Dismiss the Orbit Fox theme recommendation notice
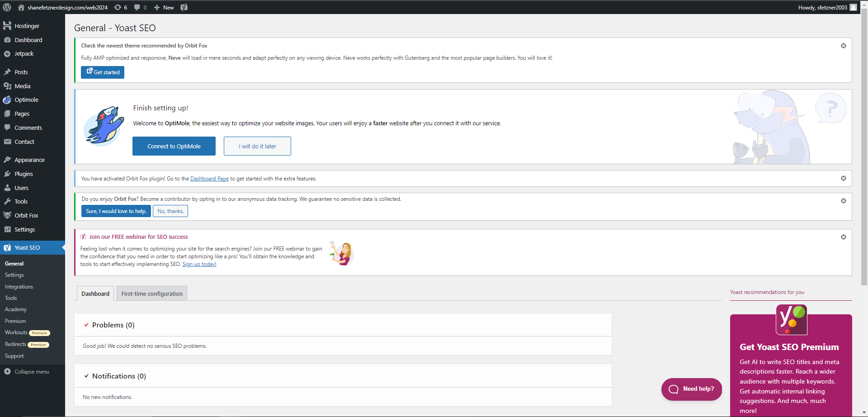The height and width of the screenshot is (417, 868). click(843, 46)
